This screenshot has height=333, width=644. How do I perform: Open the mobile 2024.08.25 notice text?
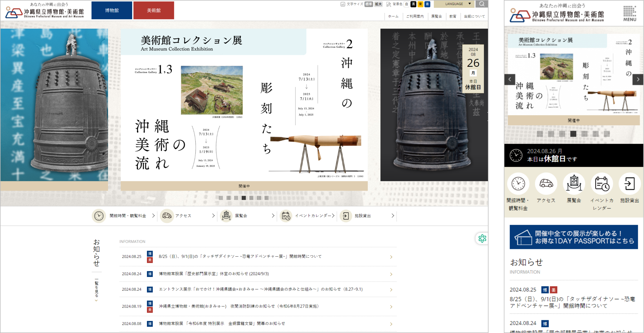[572, 302]
